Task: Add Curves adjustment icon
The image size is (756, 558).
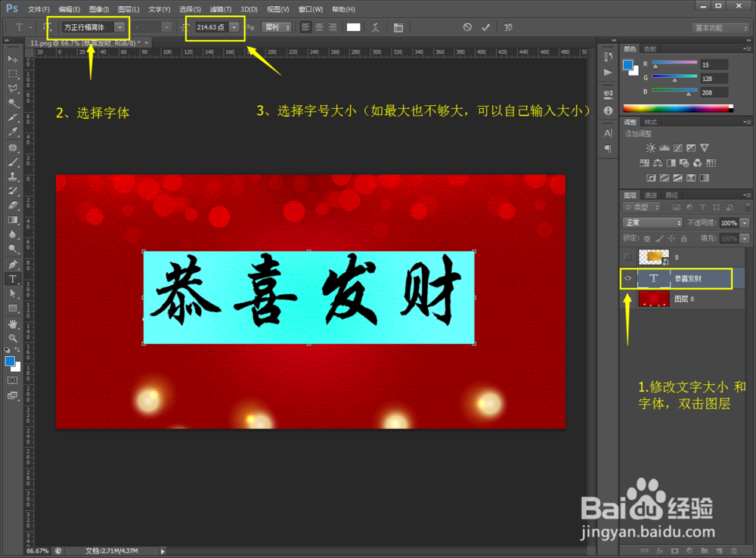Action: pos(678,147)
